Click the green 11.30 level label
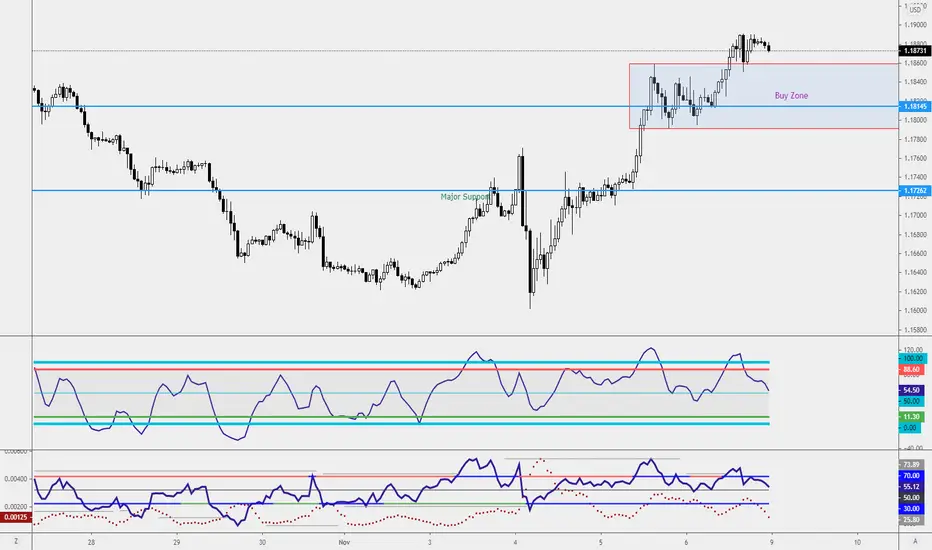Screen dimensions: 932x550 [912, 417]
